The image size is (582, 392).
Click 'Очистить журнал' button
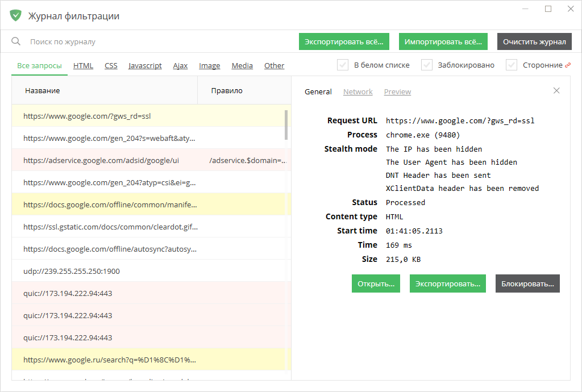click(534, 41)
